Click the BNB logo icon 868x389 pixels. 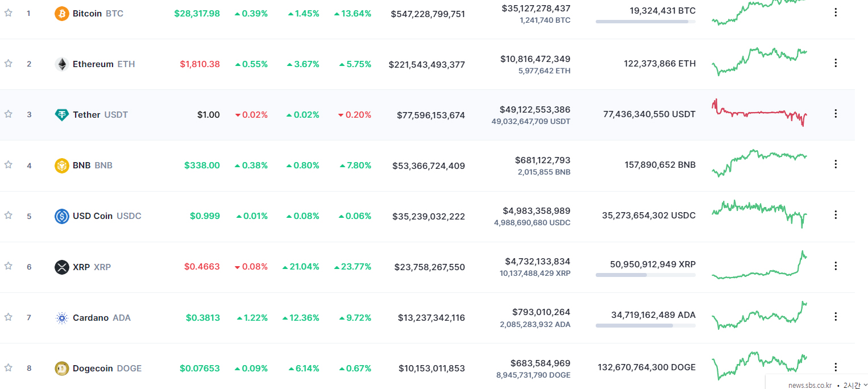coord(62,165)
